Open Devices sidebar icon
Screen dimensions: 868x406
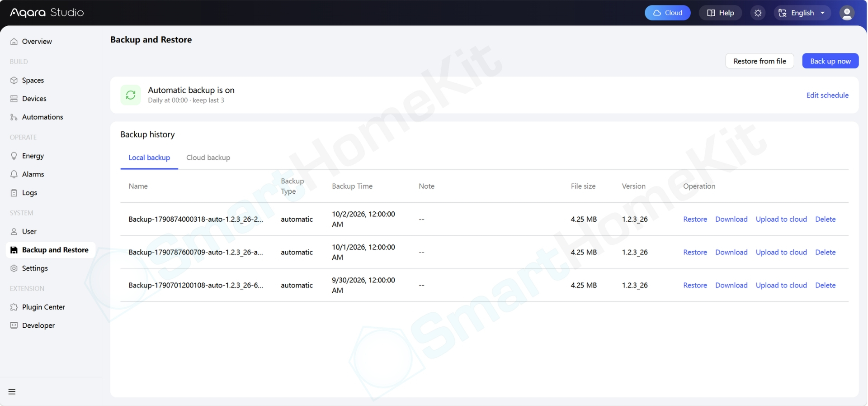(14, 99)
